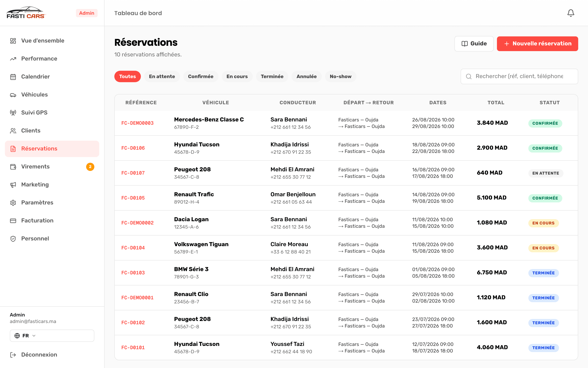Click the Calendrier calendar icon
This screenshot has height=368, width=588.
[13, 77]
